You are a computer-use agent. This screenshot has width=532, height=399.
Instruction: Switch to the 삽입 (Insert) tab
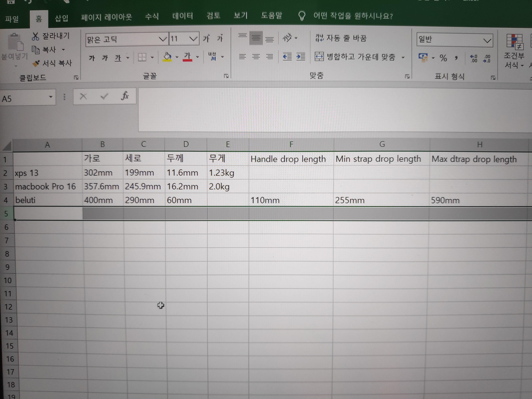tap(62, 18)
